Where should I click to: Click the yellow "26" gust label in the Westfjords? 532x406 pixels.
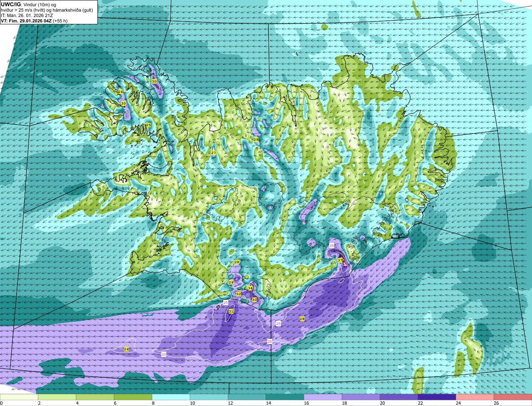(121, 92)
